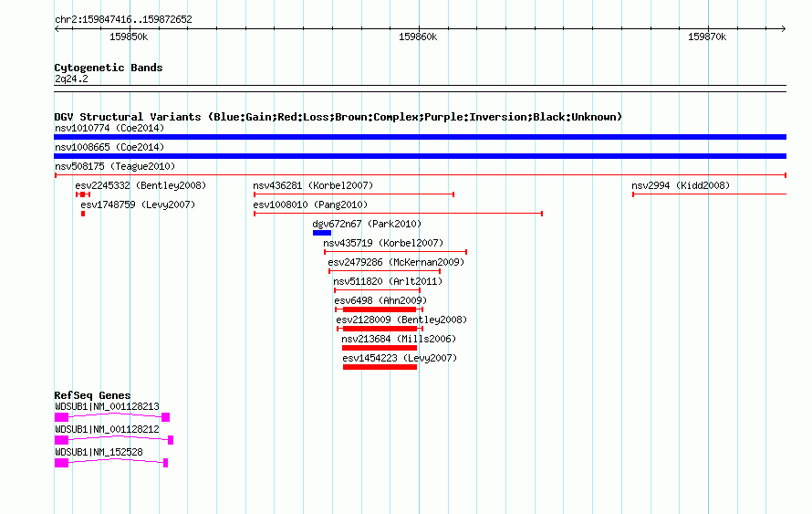Screen dimensions: 812x514
Task: Open the esv2245332 (Bentley2008) label
Action: [141, 185]
